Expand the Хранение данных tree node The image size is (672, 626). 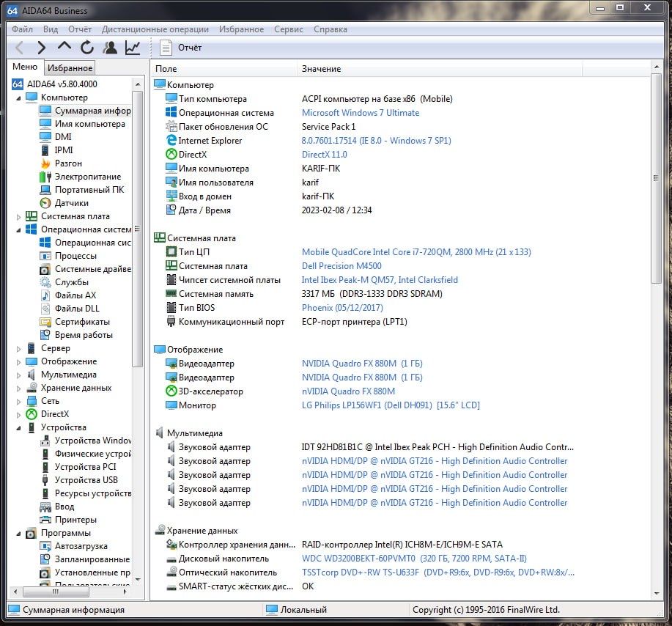point(18,389)
